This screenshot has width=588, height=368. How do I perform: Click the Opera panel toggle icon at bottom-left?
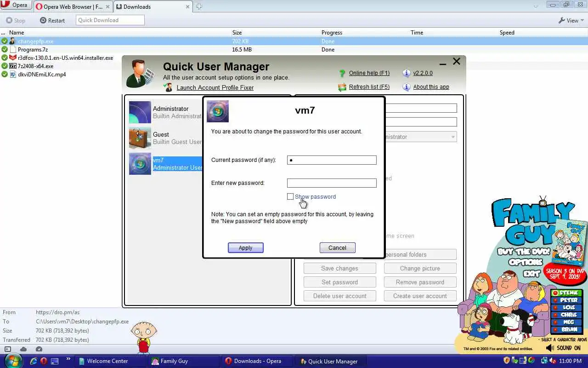8,349
